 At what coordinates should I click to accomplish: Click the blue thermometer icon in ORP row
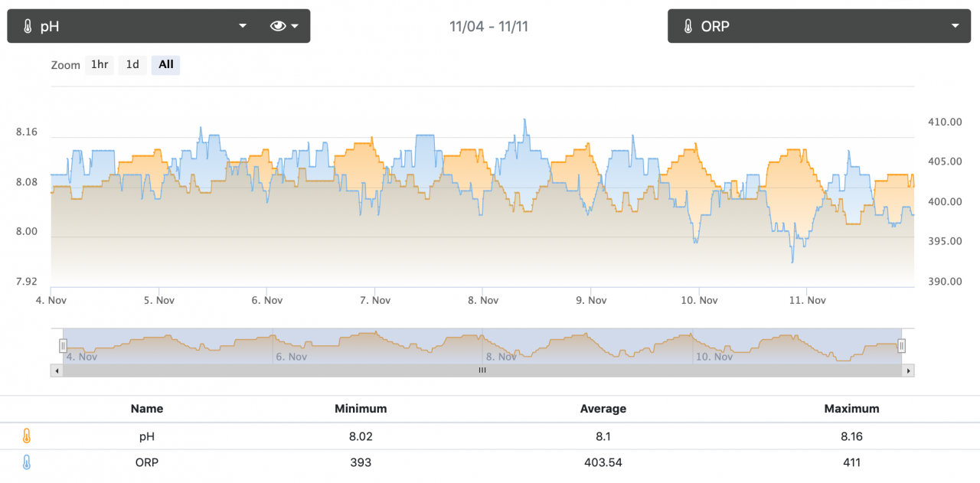pos(27,462)
